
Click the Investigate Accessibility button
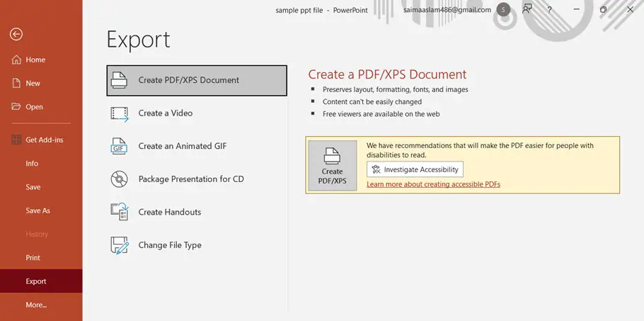pos(415,169)
